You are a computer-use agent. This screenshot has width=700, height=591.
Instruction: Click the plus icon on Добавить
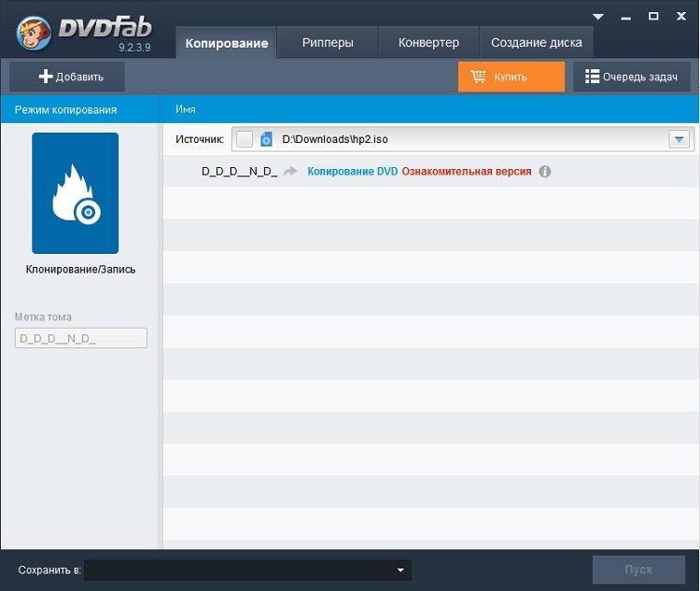pyautogui.click(x=46, y=77)
